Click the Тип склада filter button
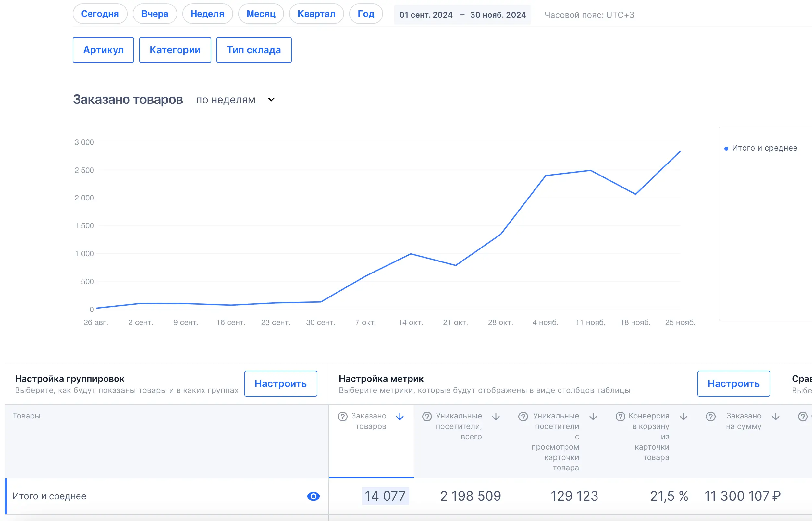812x521 pixels. tap(253, 50)
